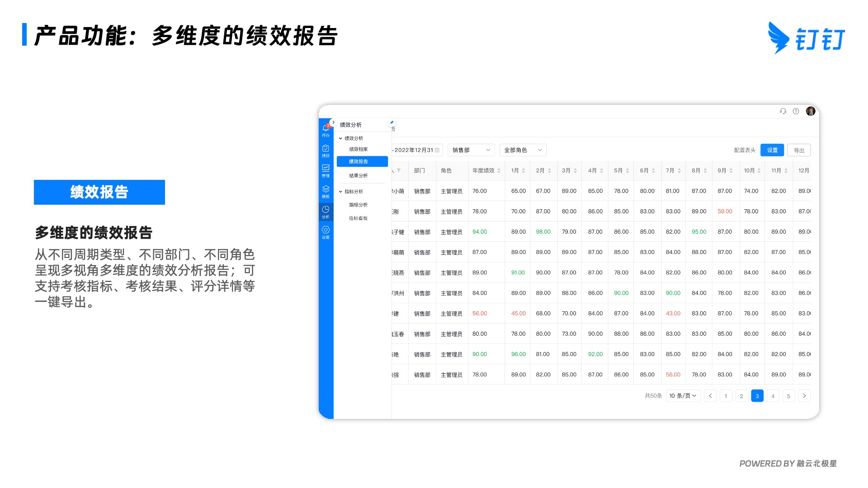868x488 pixels.
Task: Open the 全部角色 role dropdown
Action: click(523, 150)
